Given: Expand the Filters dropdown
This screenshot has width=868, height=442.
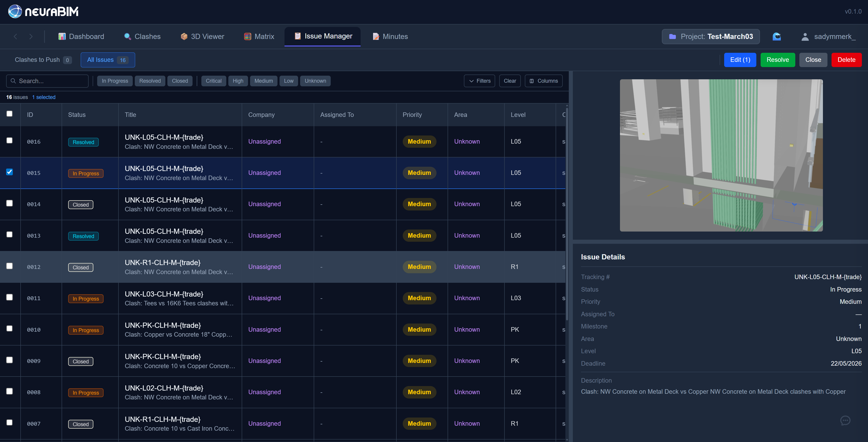Looking at the screenshot, I should tap(479, 81).
